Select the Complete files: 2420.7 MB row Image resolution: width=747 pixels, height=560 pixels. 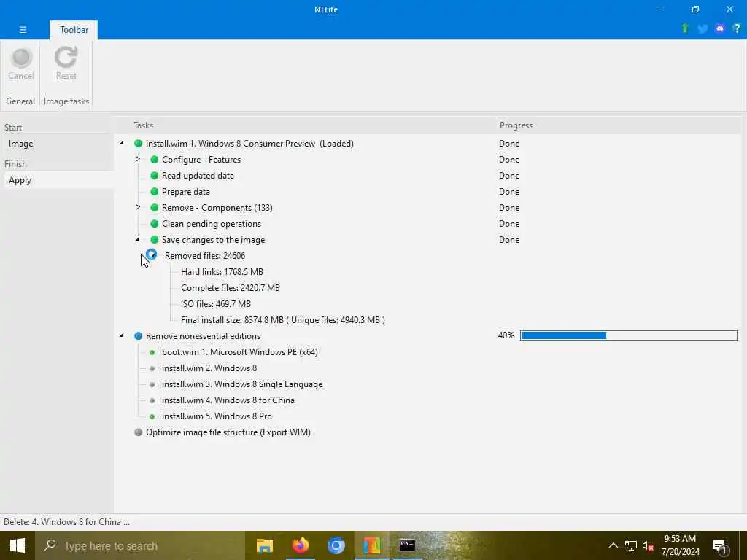pos(231,288)
